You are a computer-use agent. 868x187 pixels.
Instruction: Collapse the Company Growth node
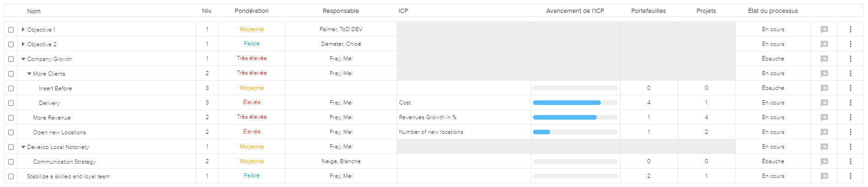23,59
